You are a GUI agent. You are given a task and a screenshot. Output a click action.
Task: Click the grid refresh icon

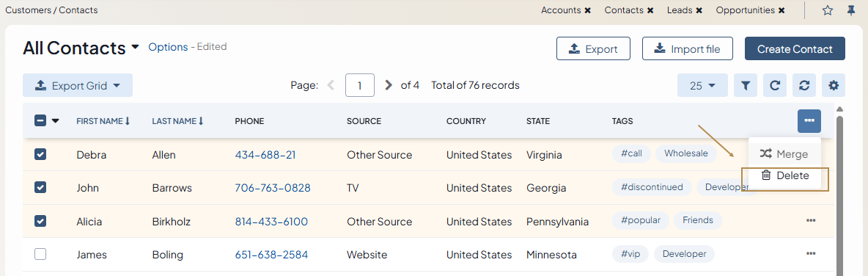pos(775,85)
